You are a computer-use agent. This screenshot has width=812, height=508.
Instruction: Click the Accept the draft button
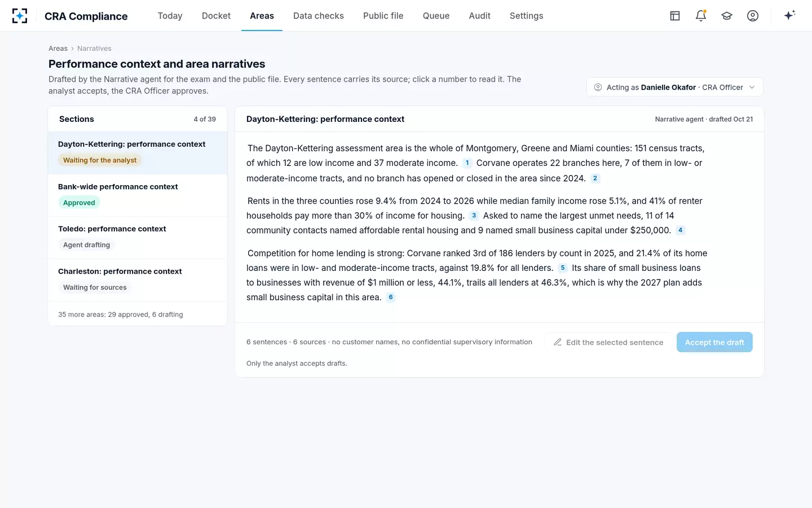[714, 342]
